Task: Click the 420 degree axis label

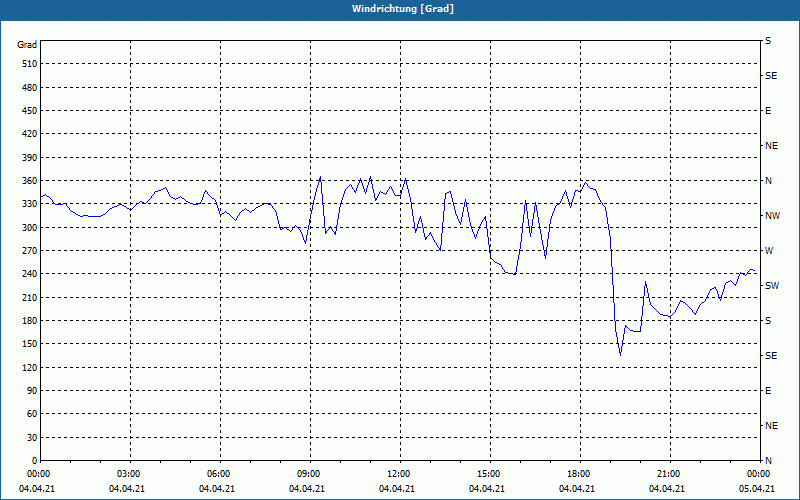Action: click(x=30, y=134)
